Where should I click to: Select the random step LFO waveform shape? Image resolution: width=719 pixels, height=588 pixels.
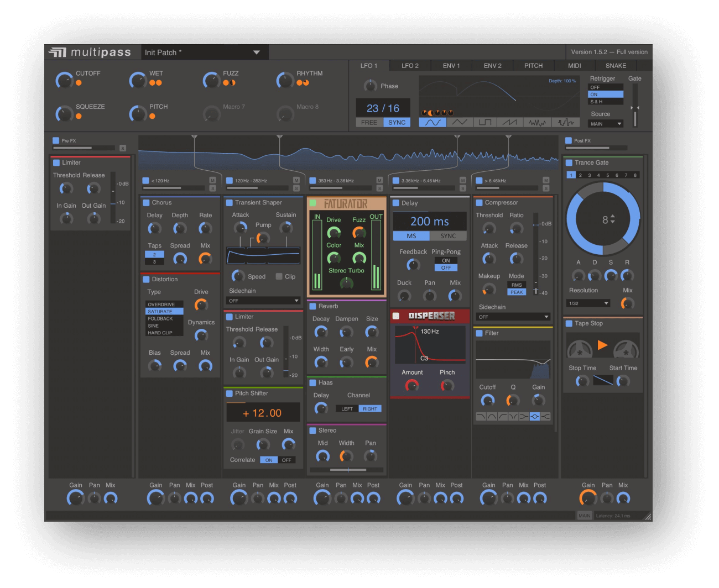pos(565,122)
